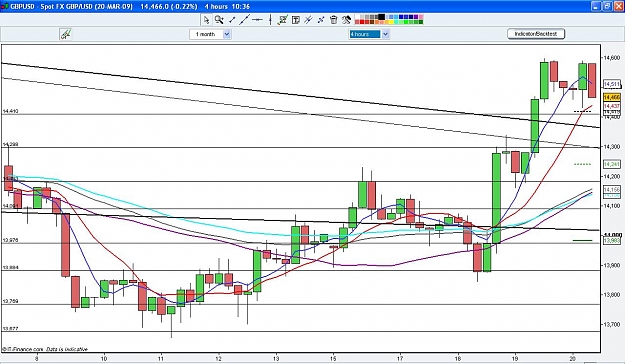Click the 14,511 blue price label
625x364 pixels.
click(612, 84)
